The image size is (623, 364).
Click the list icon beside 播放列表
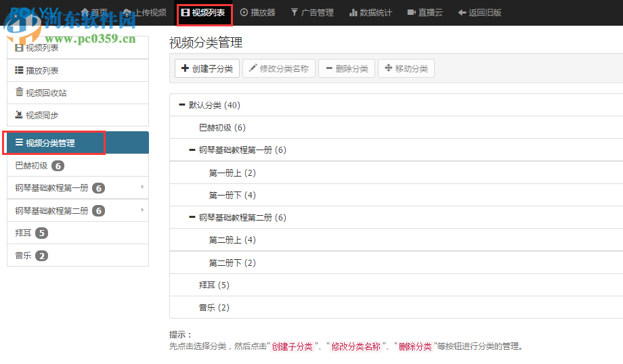point(19,70)
